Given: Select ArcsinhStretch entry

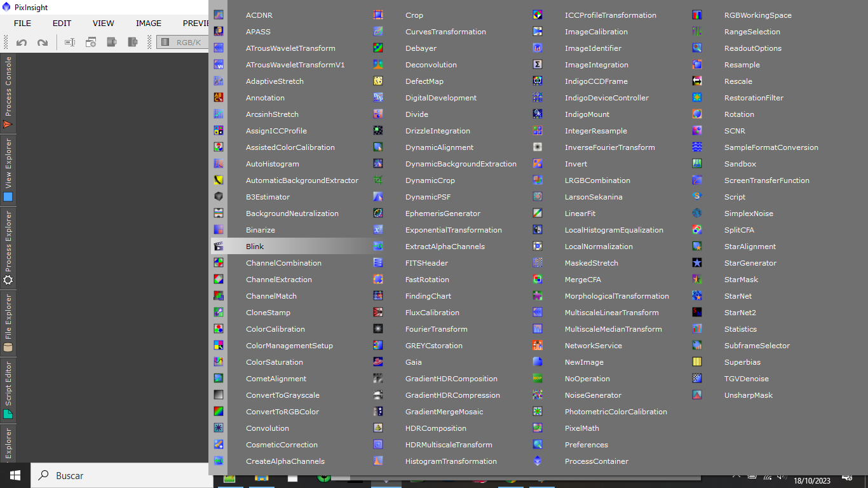Looking at the screenshot, I should (272, 114).
